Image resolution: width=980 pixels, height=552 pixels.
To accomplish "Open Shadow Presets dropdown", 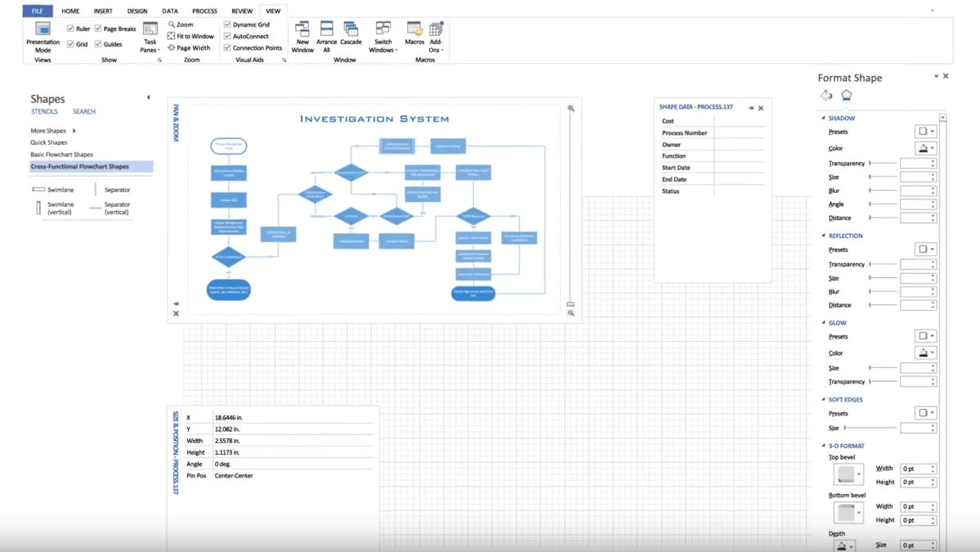I will 925,132.
